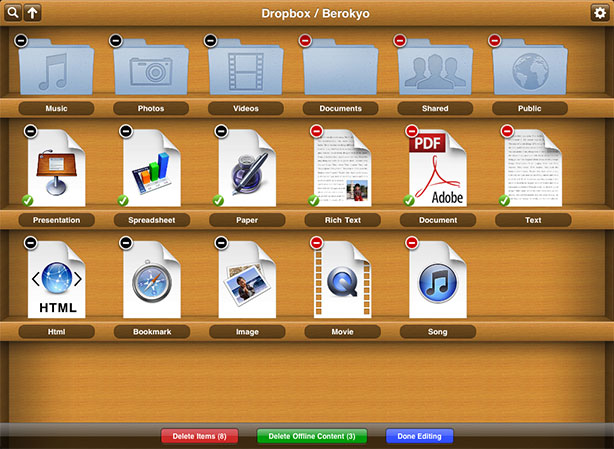Click the Rich Text name label
Screen dimensions: 614x449
click(343, 220)
